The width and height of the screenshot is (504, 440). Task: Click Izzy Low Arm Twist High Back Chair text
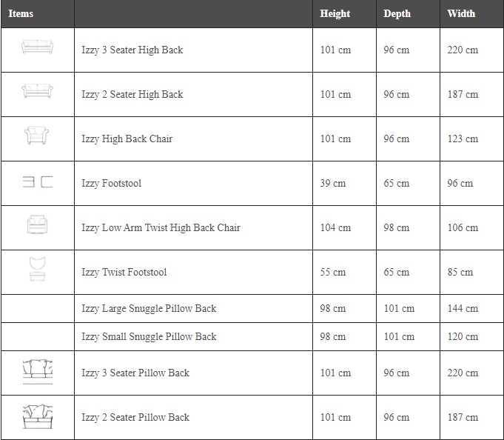161,227
